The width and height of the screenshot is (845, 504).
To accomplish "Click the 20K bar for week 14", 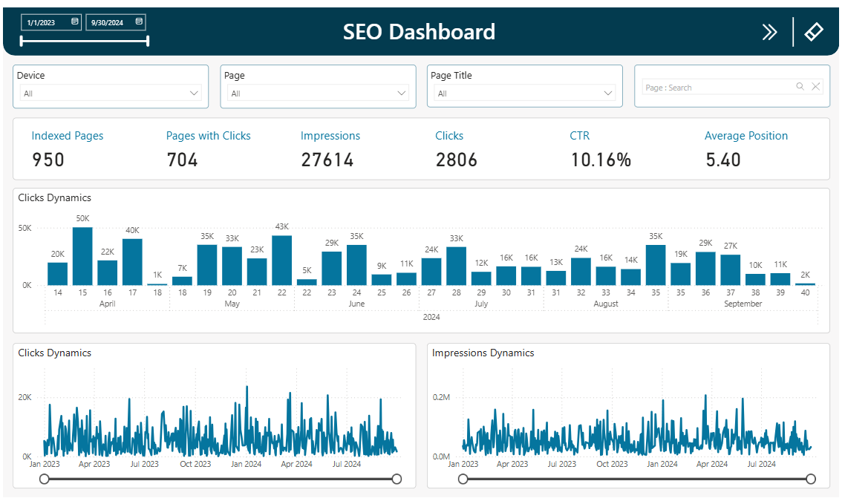I will point(58,274).
